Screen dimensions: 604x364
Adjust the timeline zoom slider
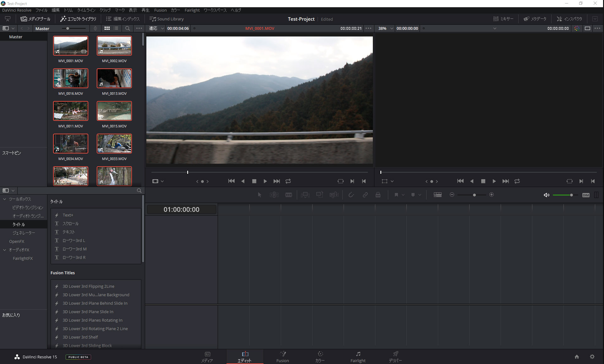click(474, 195)
